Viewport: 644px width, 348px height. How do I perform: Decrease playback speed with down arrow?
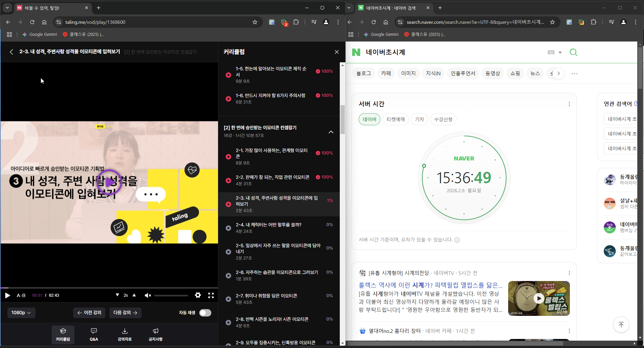point(117,295)
